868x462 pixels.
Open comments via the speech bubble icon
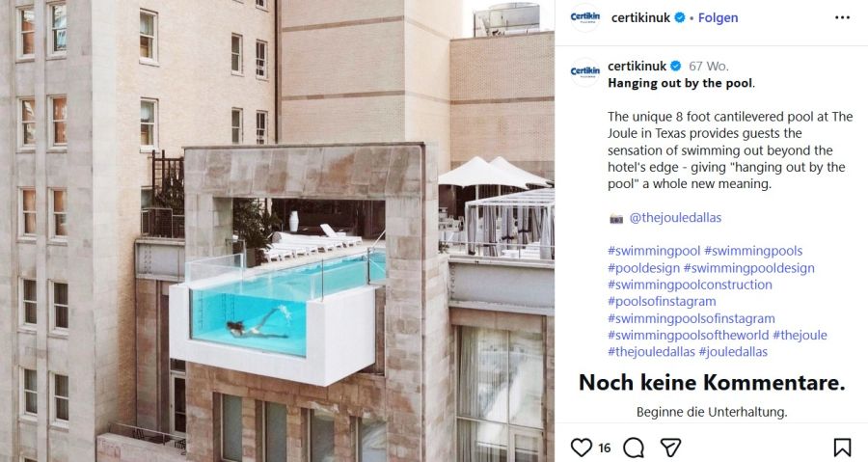(x=634, y=448)
